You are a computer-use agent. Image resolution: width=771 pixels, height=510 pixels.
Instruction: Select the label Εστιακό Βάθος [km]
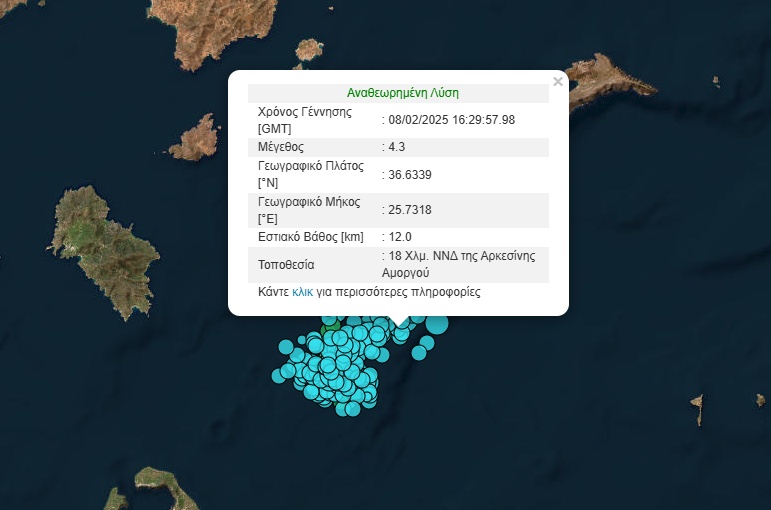[x=311, y=237]
